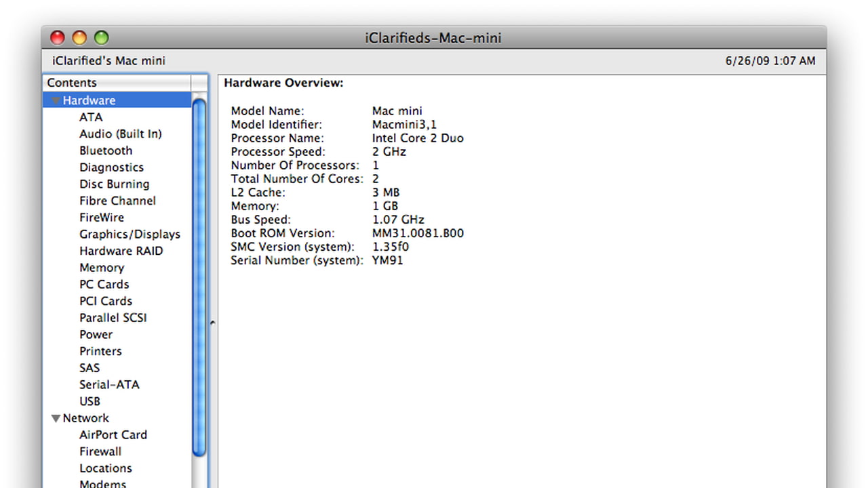Show USB device information

(90, 401)
